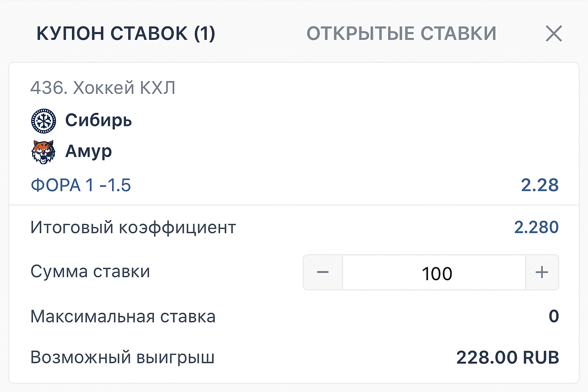
Task: Switch to the КУПОН СТАВОК (1) tab
Action: point(126,33)
